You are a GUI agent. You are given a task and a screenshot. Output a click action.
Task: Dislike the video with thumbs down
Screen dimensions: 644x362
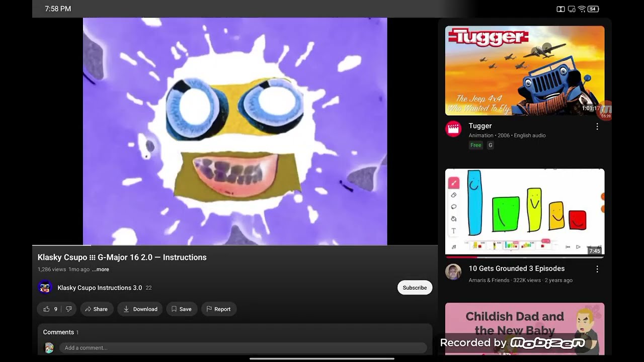[69, 309]
